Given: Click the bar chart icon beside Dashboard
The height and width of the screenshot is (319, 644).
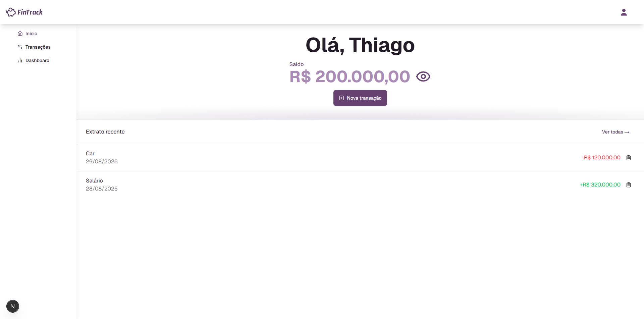Looking at the screenshot, I should coord(20,60).
